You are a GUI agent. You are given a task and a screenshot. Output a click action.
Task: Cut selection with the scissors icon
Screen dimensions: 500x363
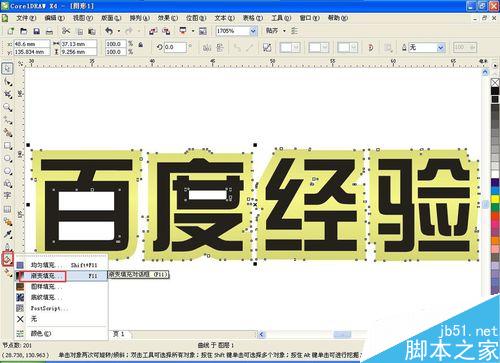[x=66, y=31]
